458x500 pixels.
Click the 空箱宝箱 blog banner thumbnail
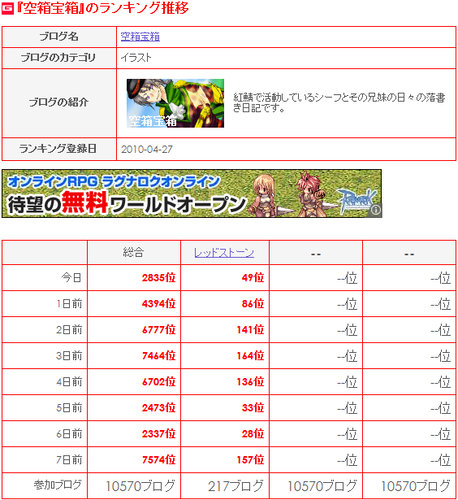(175, 103)
